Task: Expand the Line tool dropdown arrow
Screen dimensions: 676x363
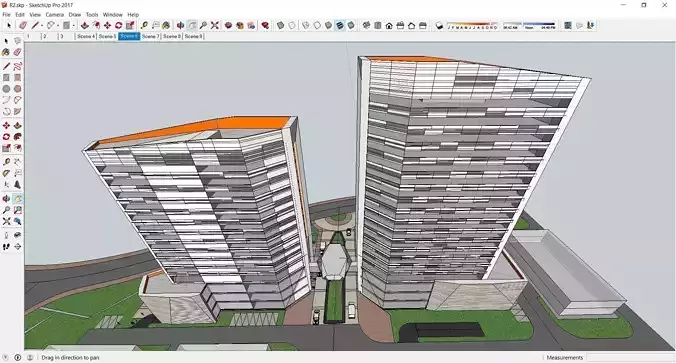Action: 41,25
